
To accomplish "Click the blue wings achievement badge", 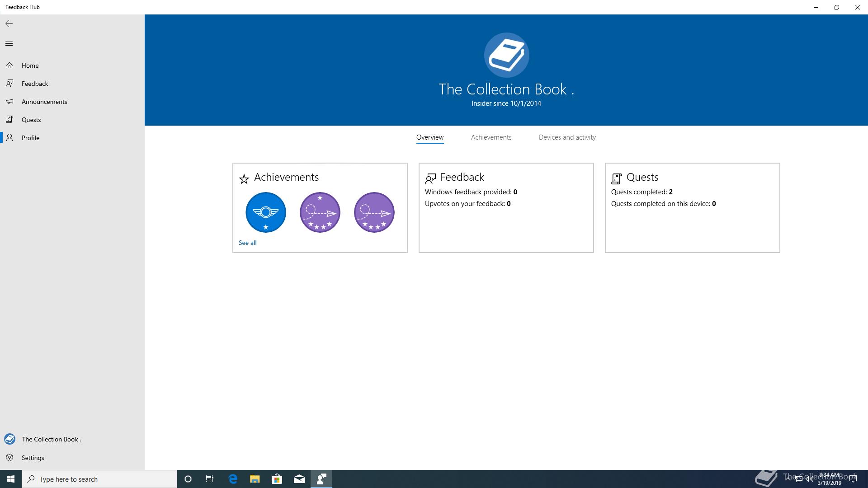I will coord(266,212).
